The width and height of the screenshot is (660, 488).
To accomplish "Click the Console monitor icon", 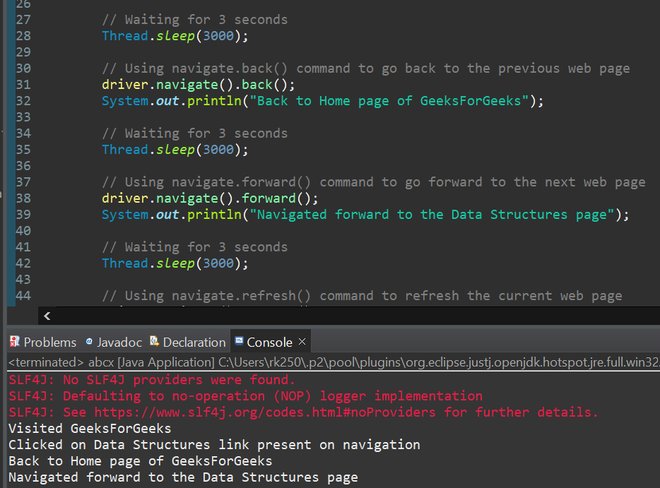I will pos(239,341).
